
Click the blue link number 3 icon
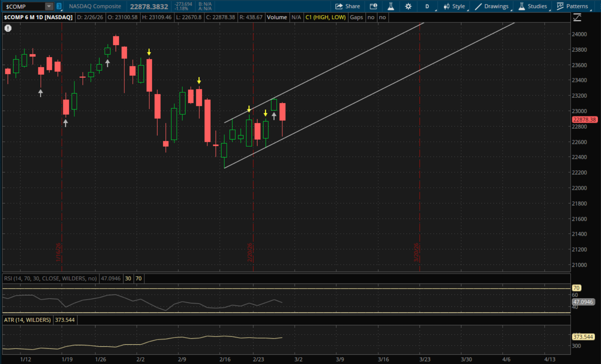pyautogui.click(x=59, y=6)
